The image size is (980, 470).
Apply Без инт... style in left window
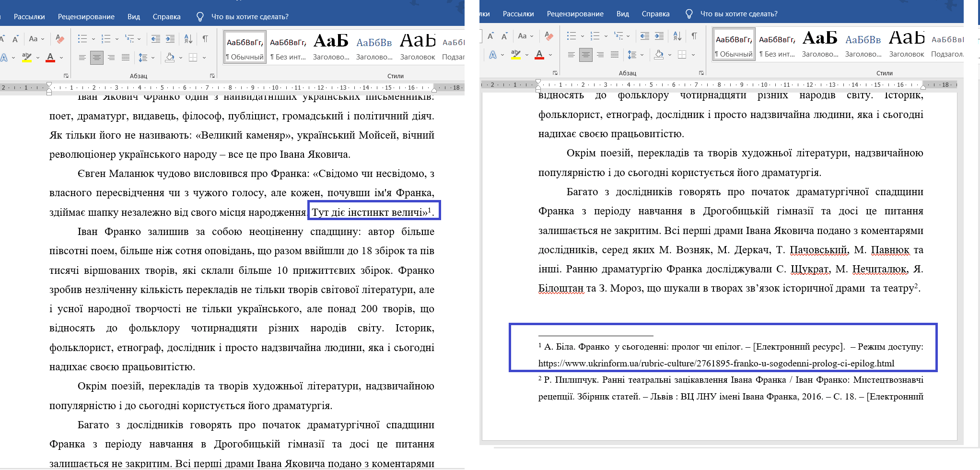point(288,48)
